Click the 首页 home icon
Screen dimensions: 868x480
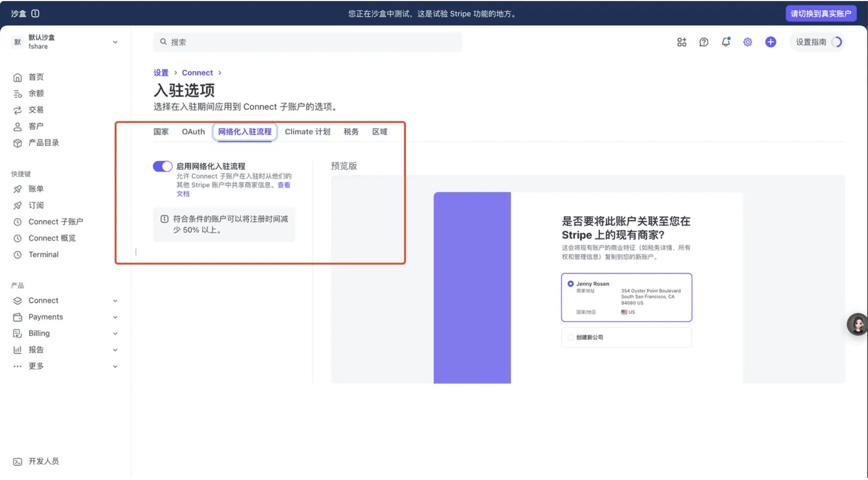pos(18,77)
